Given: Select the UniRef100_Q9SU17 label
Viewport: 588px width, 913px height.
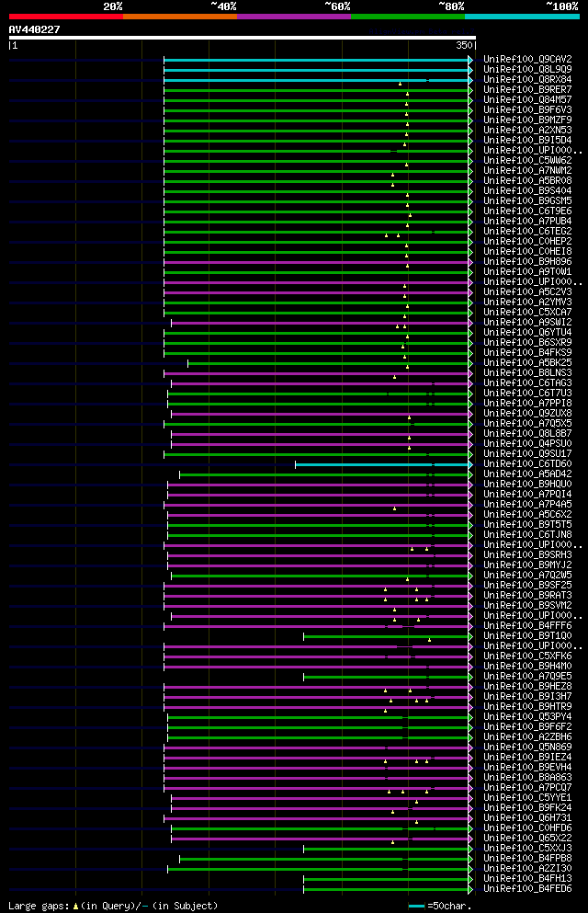Looking at the screenshot, I should click(x=527, y=453).
